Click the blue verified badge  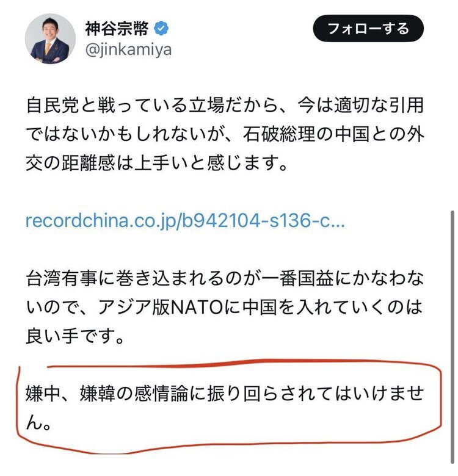tap(162, 29)
